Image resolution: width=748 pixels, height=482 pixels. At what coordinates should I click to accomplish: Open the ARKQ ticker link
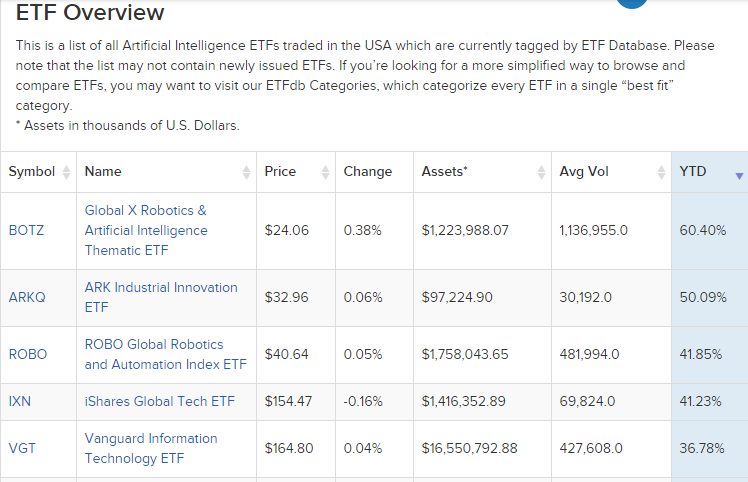coord(27,297)
